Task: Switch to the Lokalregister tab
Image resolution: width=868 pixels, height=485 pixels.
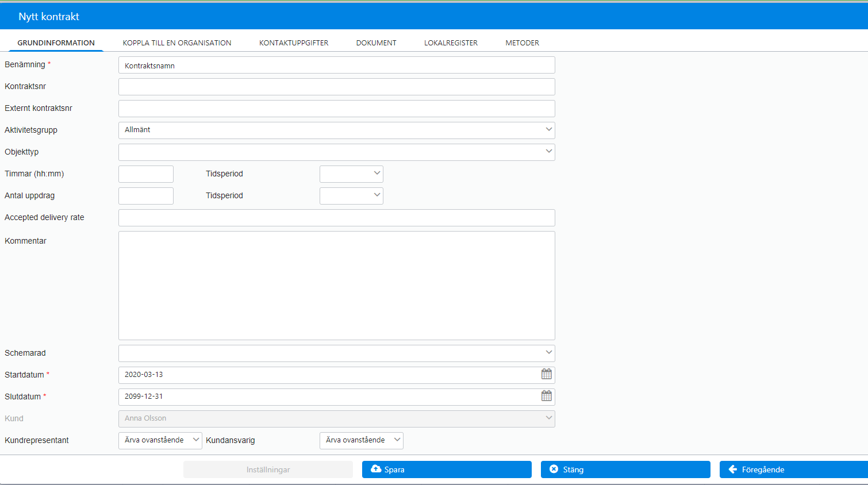Action: (451, 43)
